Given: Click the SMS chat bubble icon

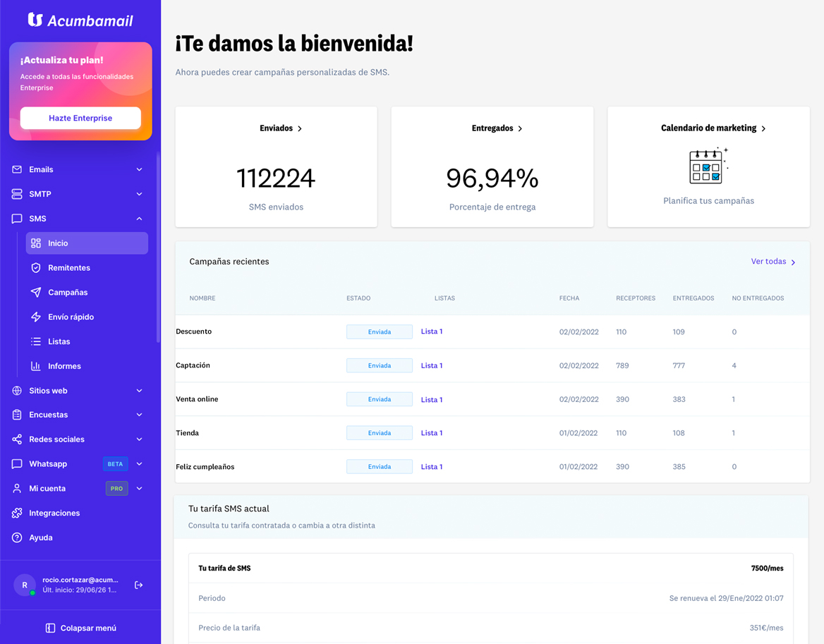Looking at the screenshot, I should 17,219.
